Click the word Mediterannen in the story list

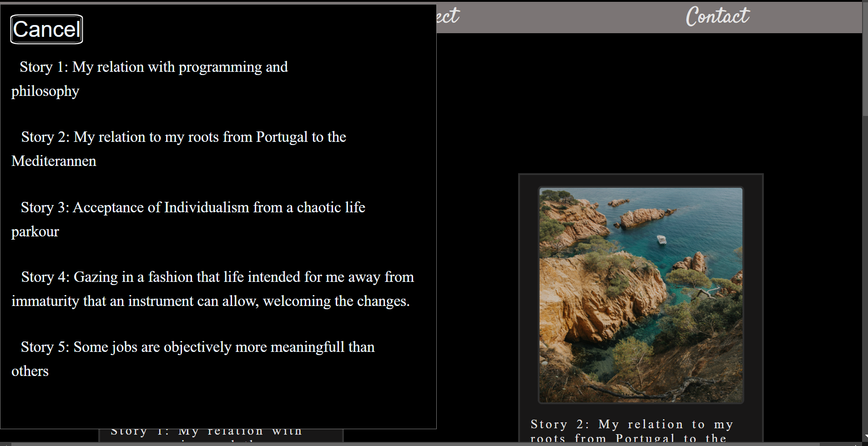(54, 161)
